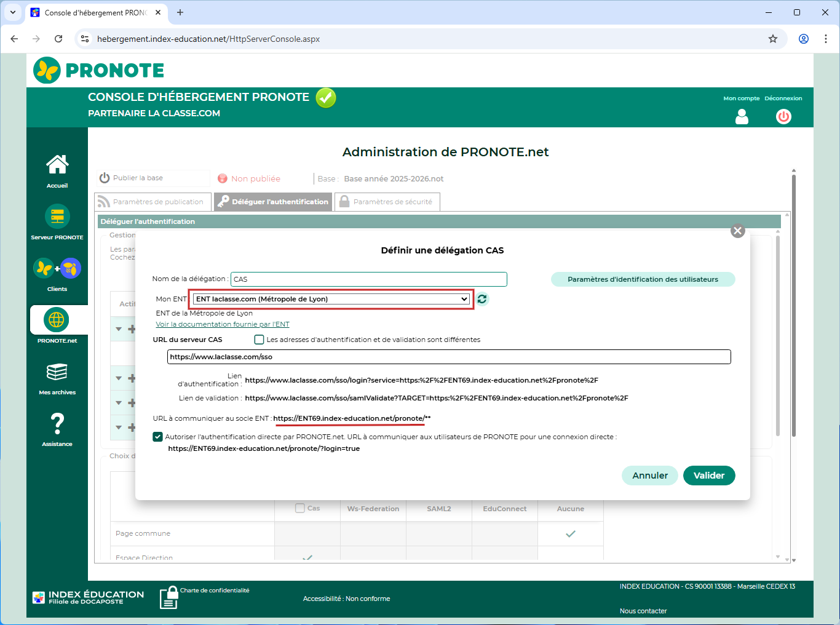Edit the URL du serveur CAS field

click(449, 357)
